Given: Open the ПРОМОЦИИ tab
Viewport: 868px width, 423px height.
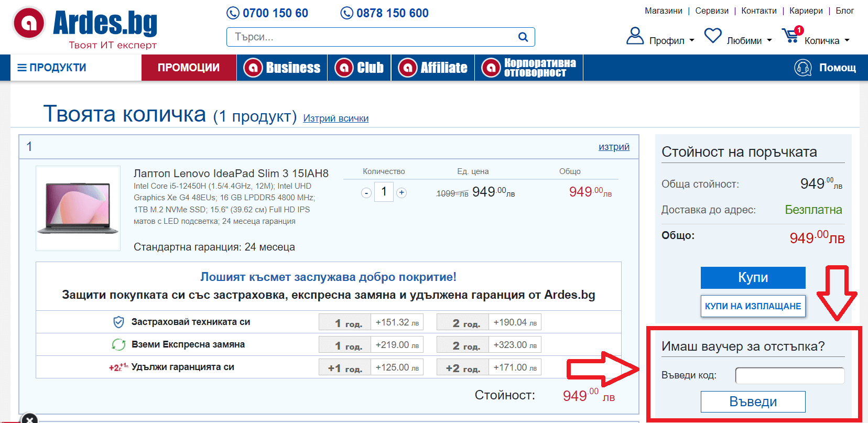Looking at the screenshot, I should (x=189, y=68).
